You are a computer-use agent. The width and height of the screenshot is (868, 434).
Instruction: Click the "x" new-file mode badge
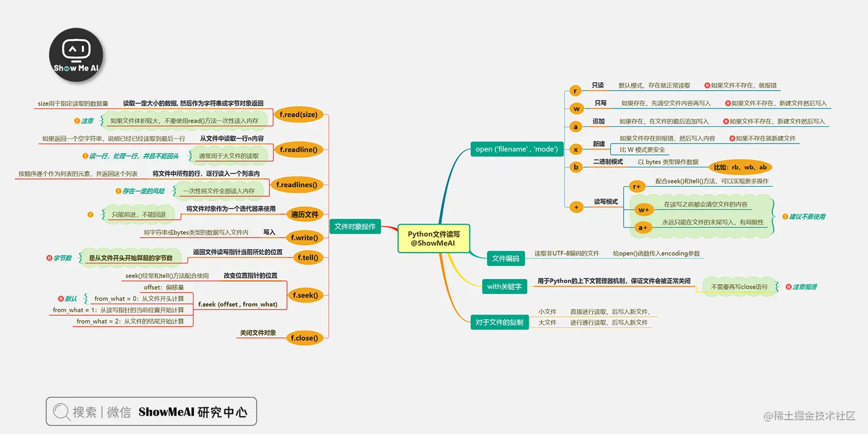(x=575, y=149)
